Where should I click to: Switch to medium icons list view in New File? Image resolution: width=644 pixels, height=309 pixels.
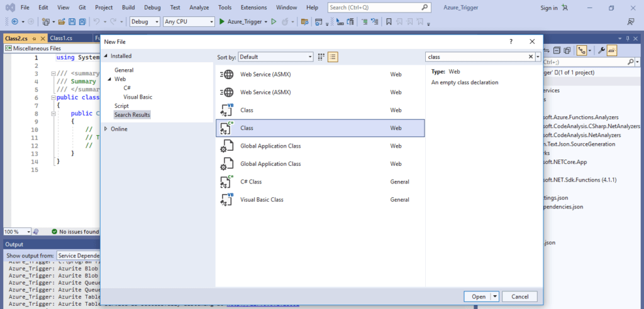[x=333, y=57]
